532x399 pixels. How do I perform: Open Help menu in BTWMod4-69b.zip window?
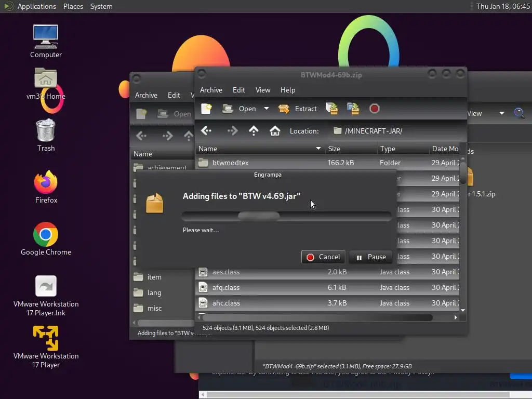point(288,90)
